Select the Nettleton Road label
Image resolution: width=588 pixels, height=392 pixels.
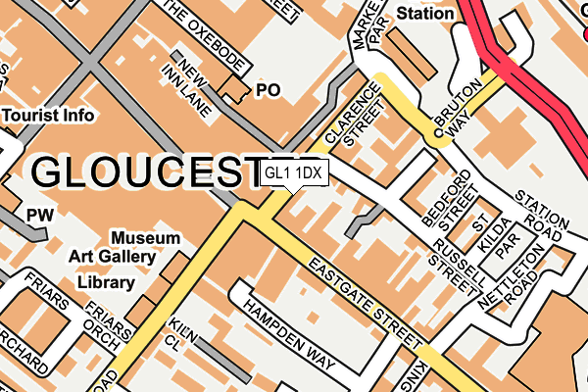pyautogui.click(x=513, y=276)
